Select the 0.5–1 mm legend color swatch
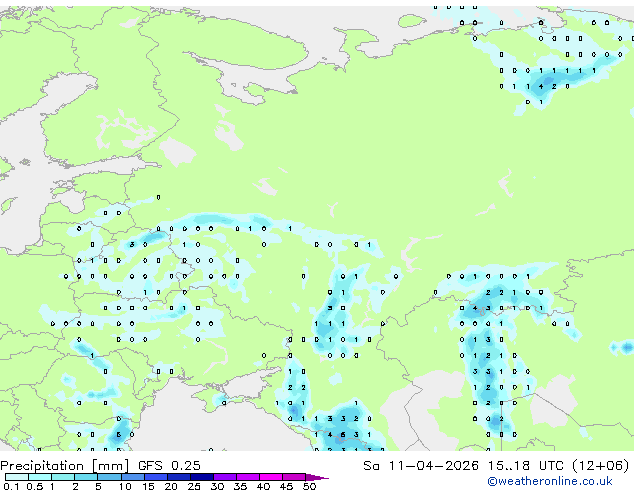Viewport: 634px width, 490px height. click(40, 477)
